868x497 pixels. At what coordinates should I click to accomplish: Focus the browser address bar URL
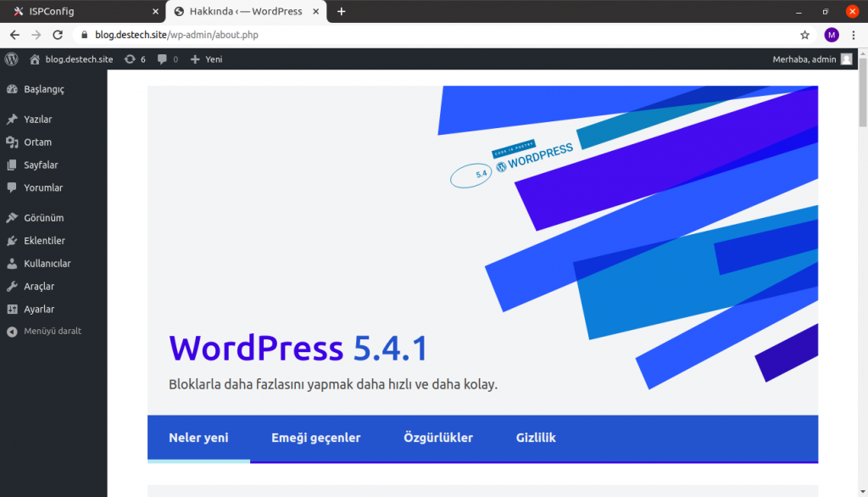coord(176,35)
